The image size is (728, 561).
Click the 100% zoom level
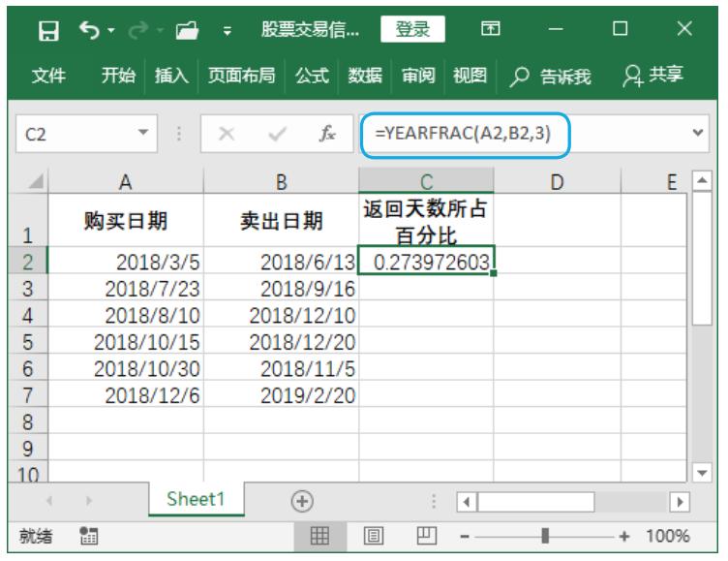click(x=668, y=536)
